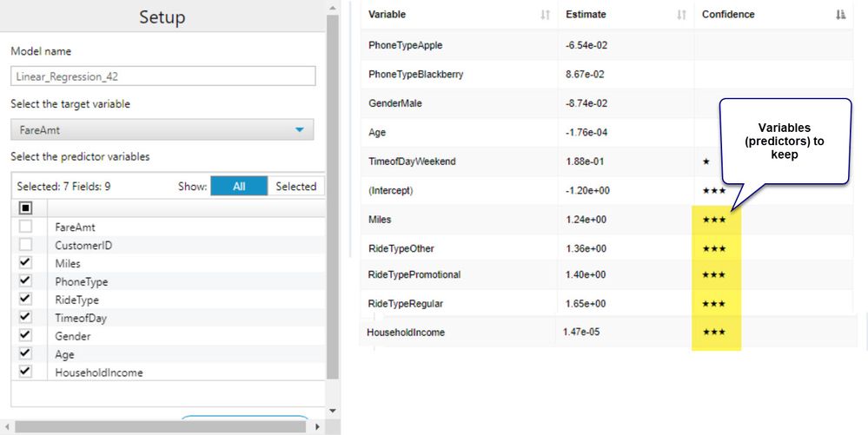This screenshot has width=868, height=435.
Task: Open the FareAmt target variable dropdown
Action: [162, 130]
